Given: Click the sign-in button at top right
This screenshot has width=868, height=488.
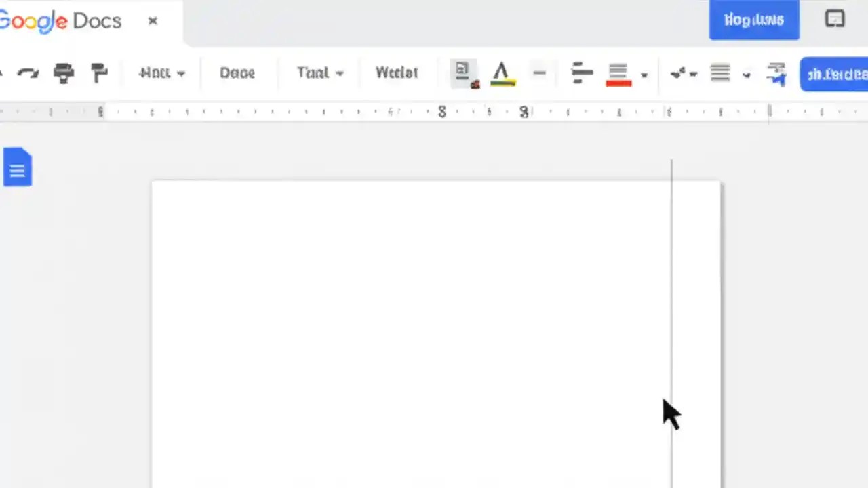Looking at the screenshot, I should click(754, 20).
